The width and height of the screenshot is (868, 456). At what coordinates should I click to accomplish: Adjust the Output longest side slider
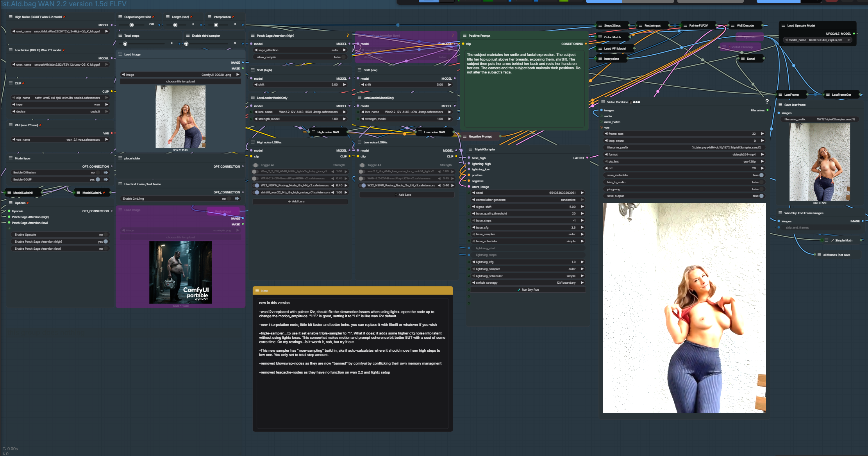point(132,25)
